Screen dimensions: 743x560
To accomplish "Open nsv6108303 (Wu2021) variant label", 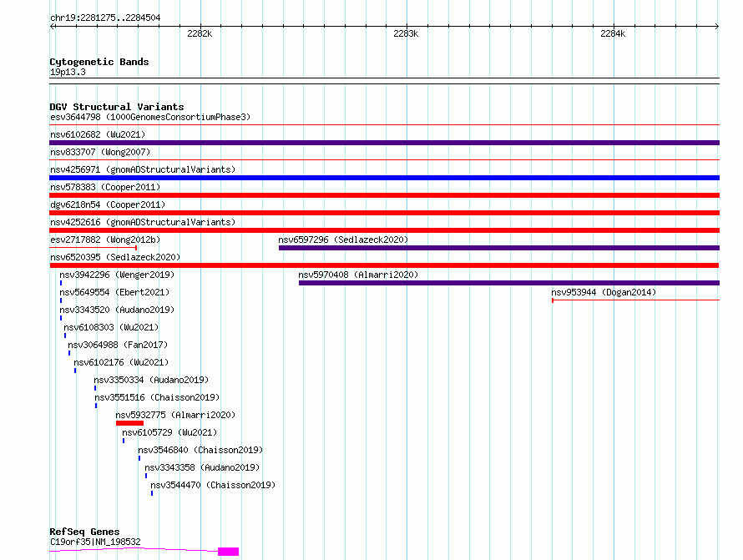I will coord(111,327).
